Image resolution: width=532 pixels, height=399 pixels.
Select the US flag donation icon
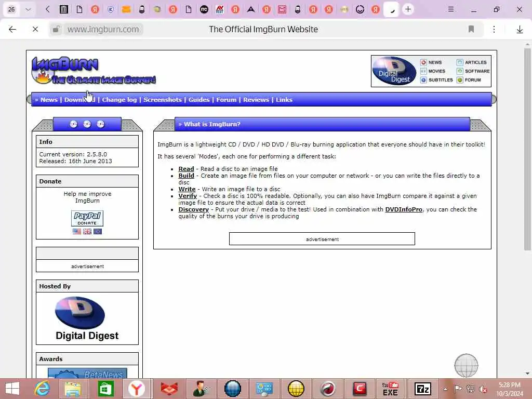(x=77, y=231)
